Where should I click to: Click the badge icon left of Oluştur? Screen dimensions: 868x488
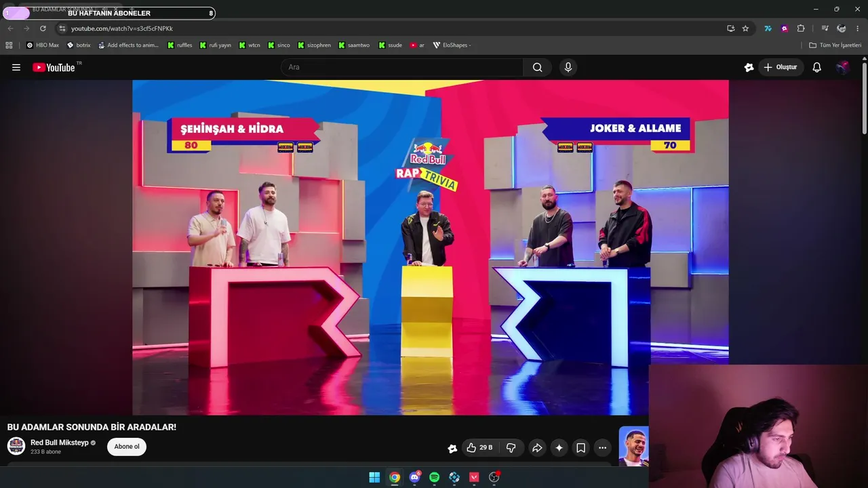pos(749,67)
